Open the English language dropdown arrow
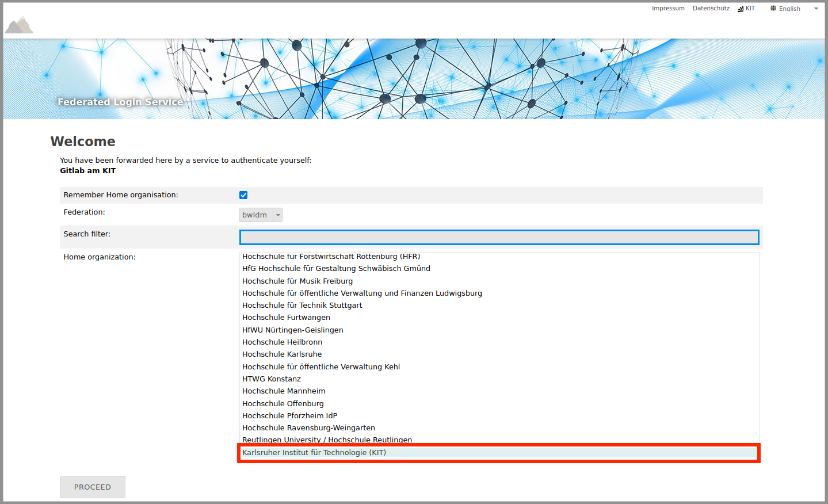 tap(816, 9)
